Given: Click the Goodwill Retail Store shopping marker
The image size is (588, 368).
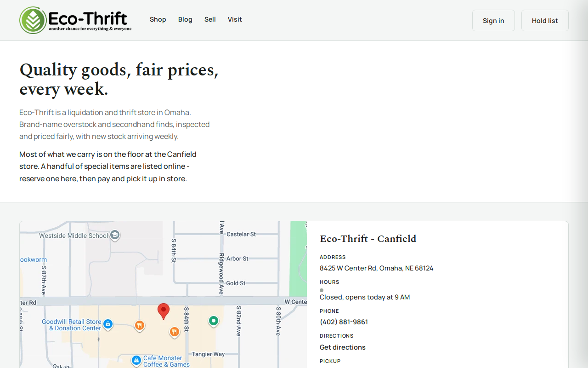Looking at the screenshot, I should [108, 324].
